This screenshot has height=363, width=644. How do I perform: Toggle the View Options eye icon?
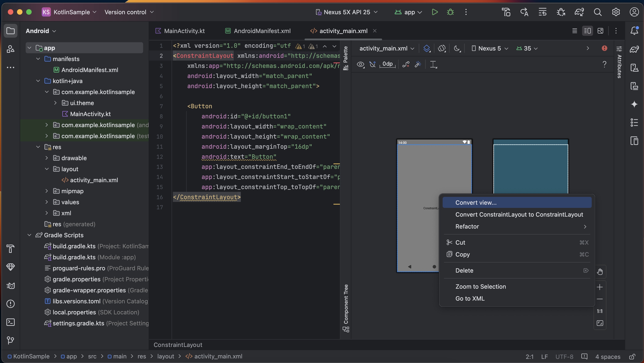[x=360, y=64]
